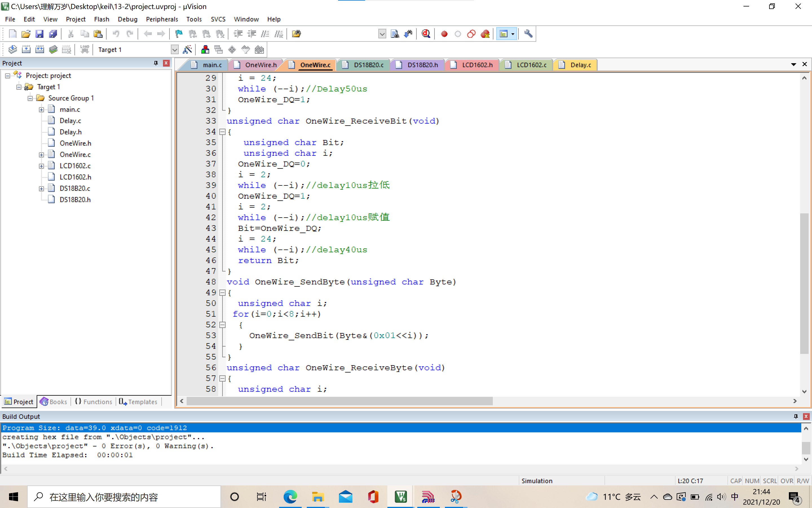This screenshot has height=508, width=812.
Task: Indent selected lines with the Indent icon
Action: (x=238, y=34)
